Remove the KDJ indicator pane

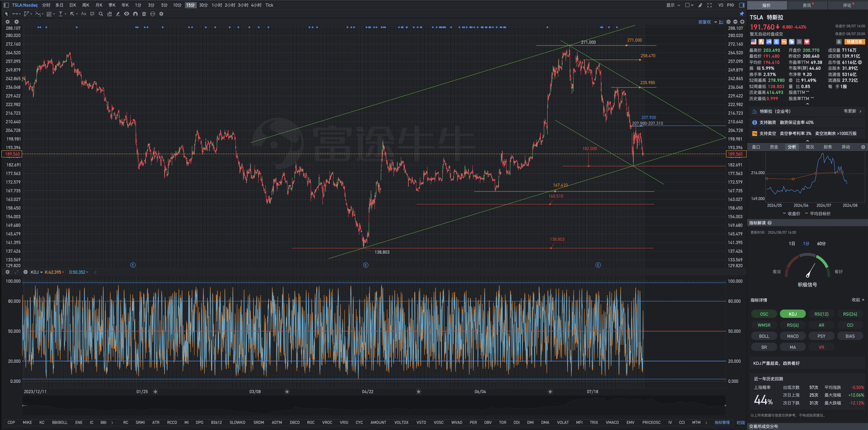(x=25, y=272)
